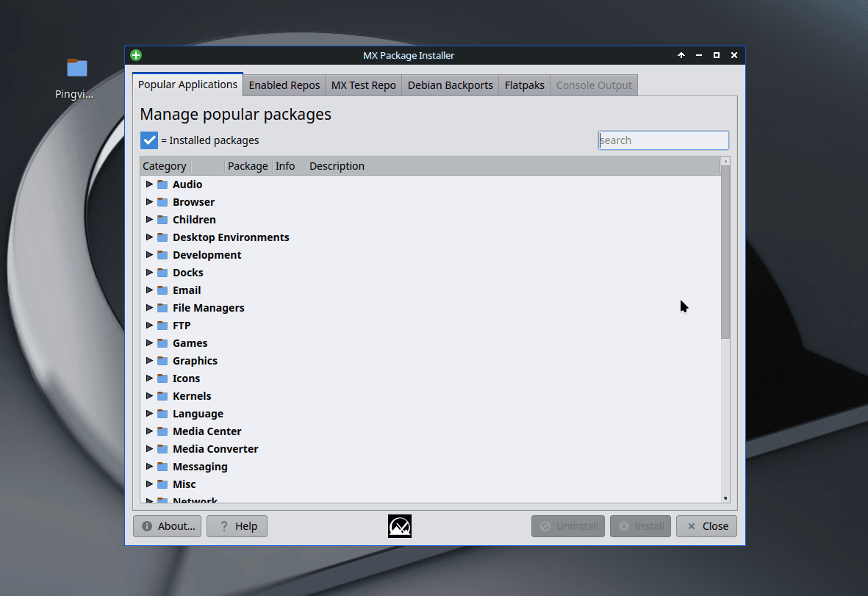
Task: Select the Docks category text
Action: (x=187, y=273)
